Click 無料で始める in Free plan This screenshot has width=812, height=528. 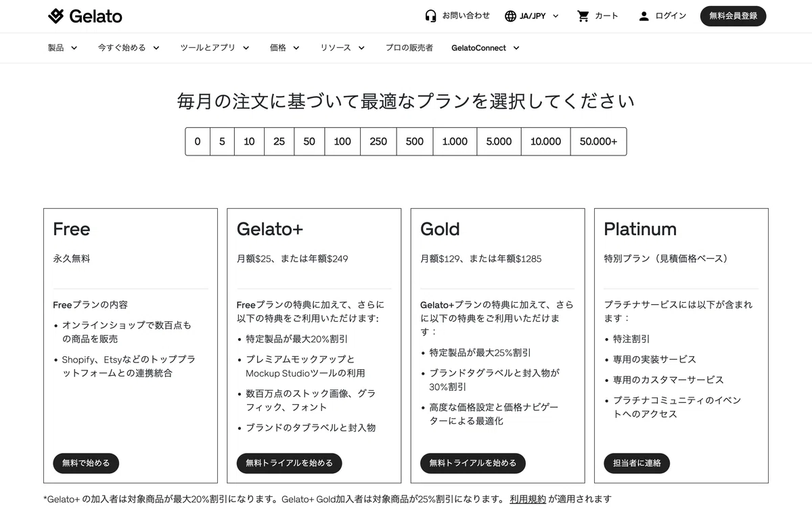tap(86, 463)
